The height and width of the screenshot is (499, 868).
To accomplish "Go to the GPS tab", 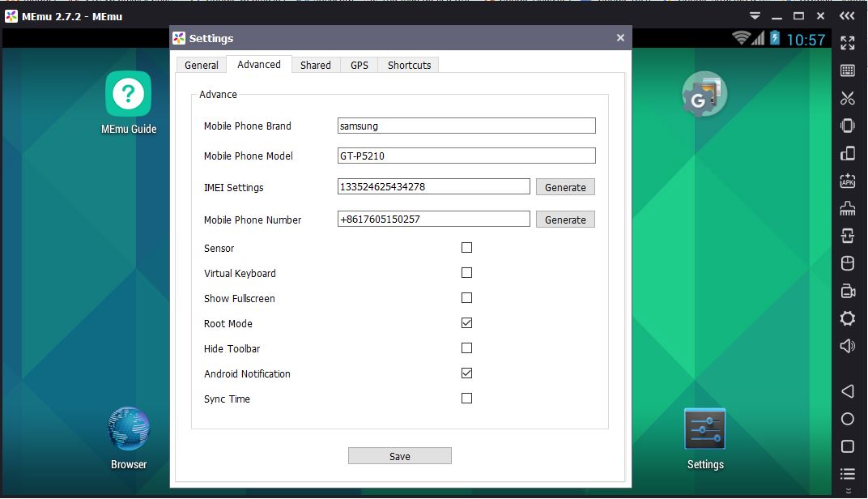I will 360,65.
